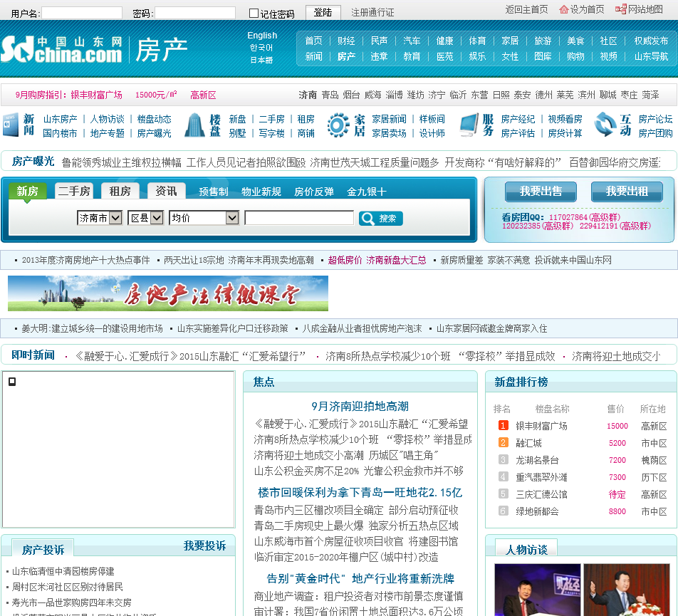Image resolution: width=678 pixels, height=616 pixels.
Task: Click 2013年度济南房地产十大热点事件 link
Action: click(85, 260)
